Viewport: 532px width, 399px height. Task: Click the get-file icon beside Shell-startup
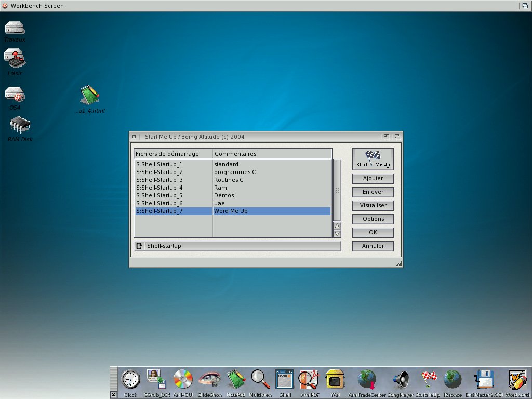click(139, 246)
